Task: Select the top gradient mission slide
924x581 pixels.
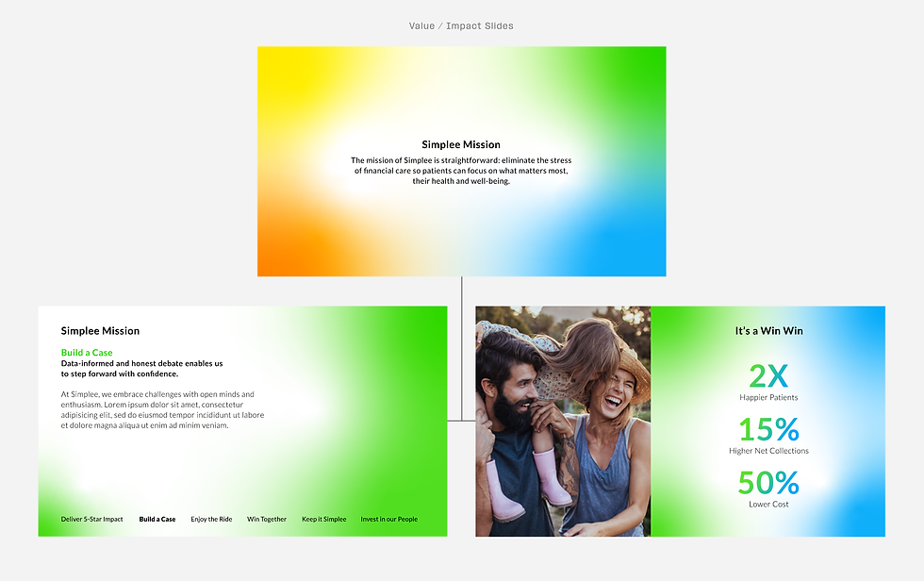Action: (461, 161)
